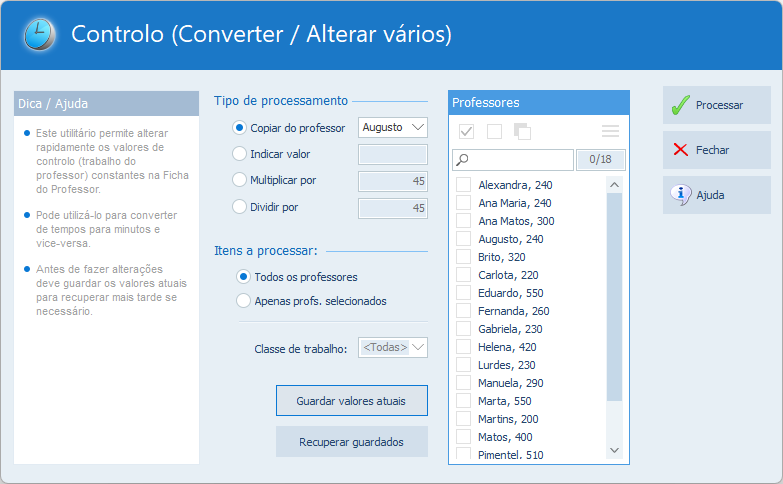Click the Dividir por value field
This screenshot has height=484, width=783.
[x=393, y=207]
